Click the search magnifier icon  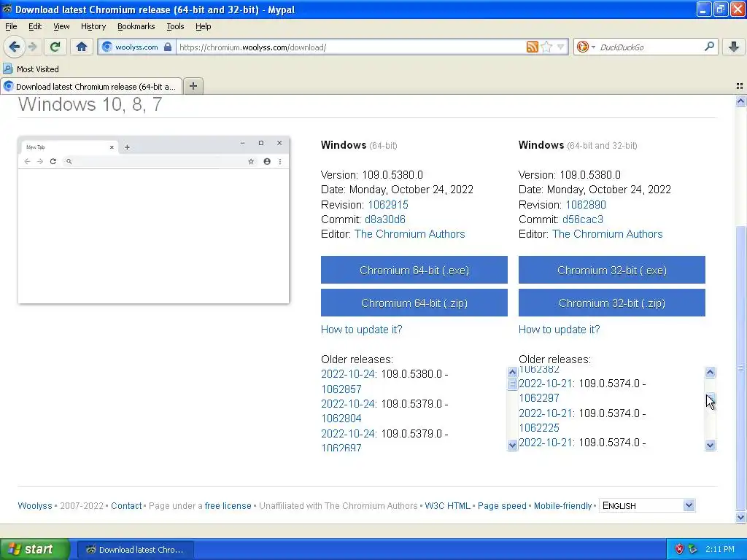(709, 46)
